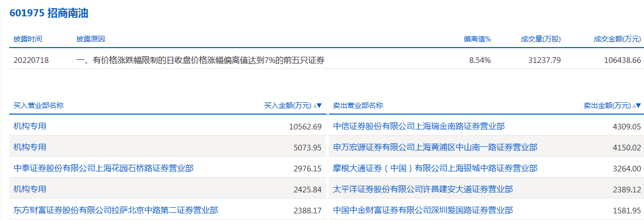Click the 偏离值% column header
The height and width of the screenshot is (220, 644).
(477, 39)
